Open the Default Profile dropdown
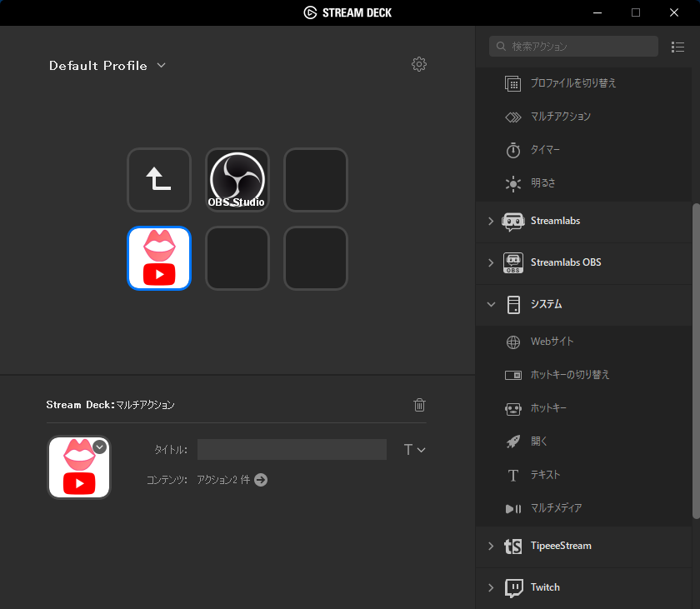 tap(107, 66)
